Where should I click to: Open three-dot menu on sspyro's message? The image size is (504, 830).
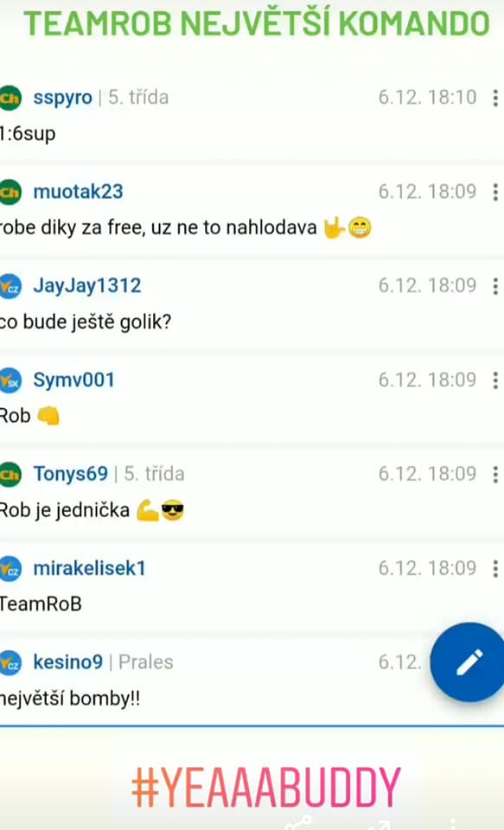coord(495,98)
